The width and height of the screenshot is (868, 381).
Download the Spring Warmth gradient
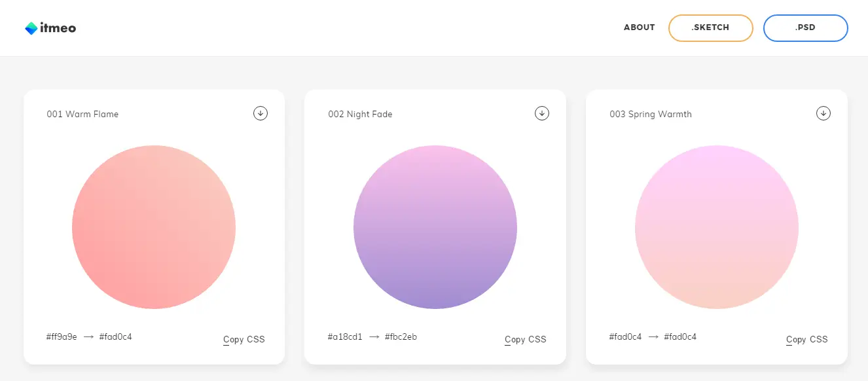click(823, 113)
